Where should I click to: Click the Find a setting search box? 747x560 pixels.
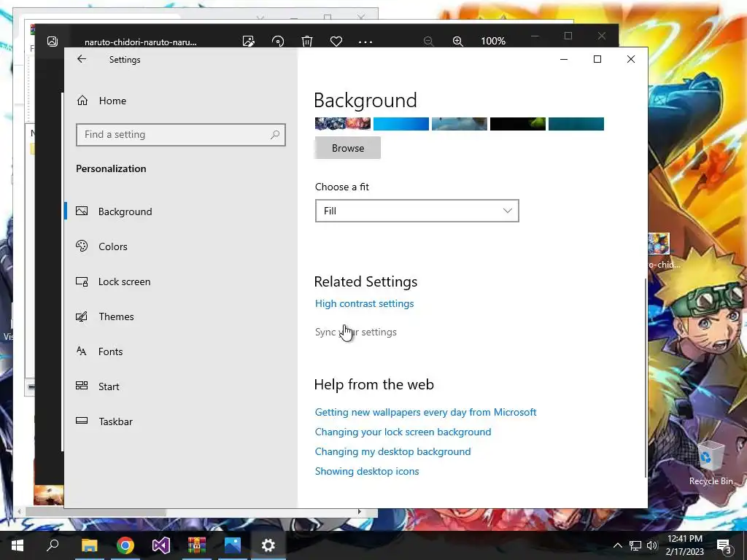[181, 135]
